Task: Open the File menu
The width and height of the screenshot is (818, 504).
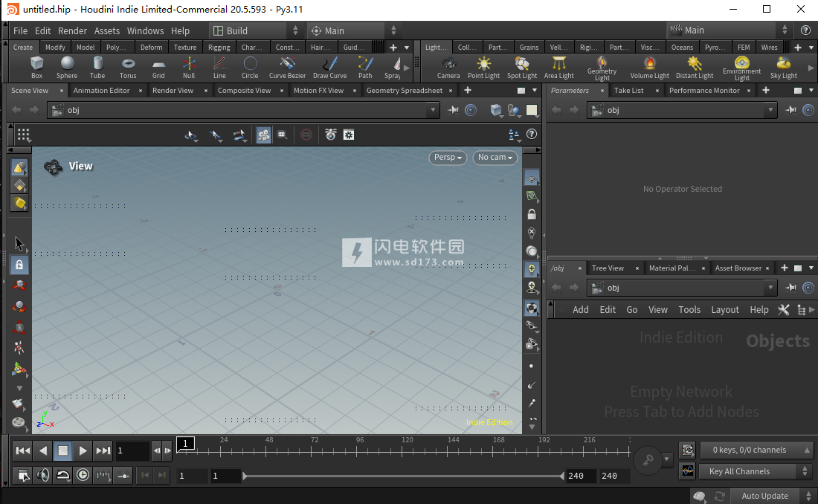Action: point(20,30)
